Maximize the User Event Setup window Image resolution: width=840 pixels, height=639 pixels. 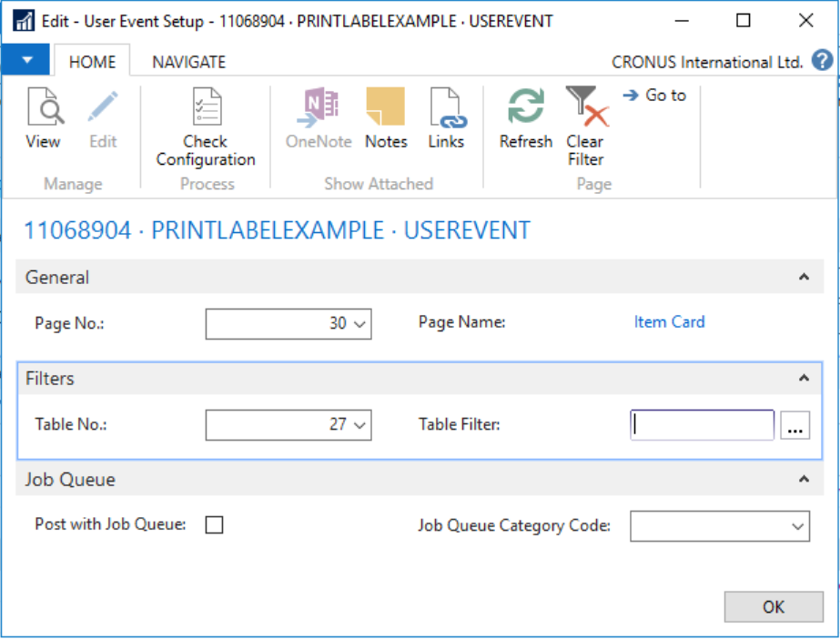click(x=743, y=20)
